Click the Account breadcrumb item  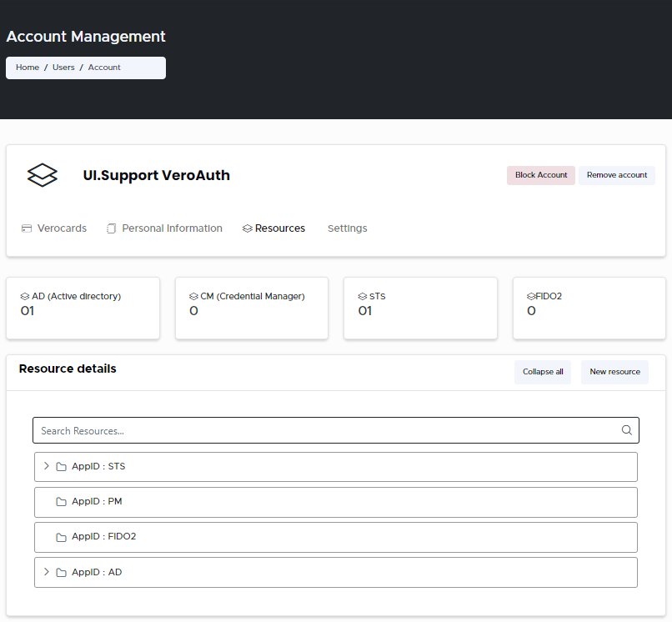[x=104, y=68]
